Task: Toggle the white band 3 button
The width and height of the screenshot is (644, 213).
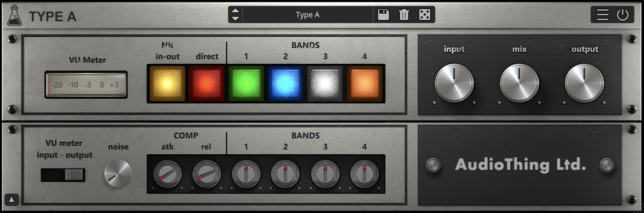Action: point(325,84)
